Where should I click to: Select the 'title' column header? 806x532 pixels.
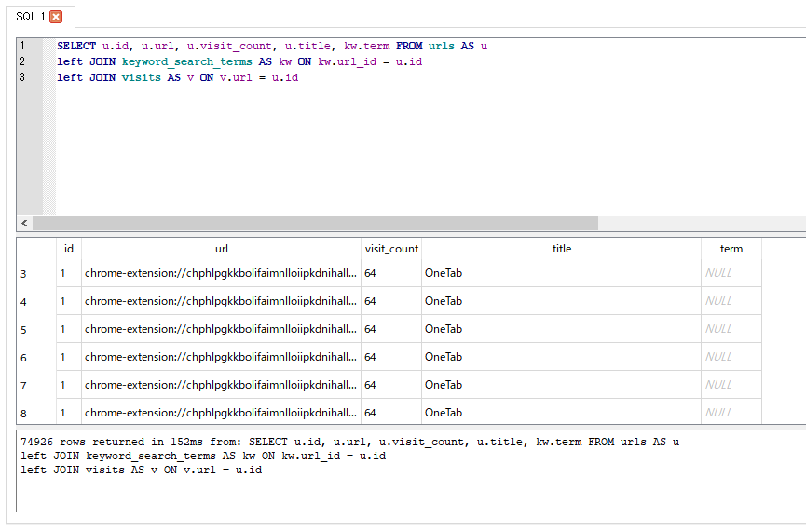(x=561, y=249)
